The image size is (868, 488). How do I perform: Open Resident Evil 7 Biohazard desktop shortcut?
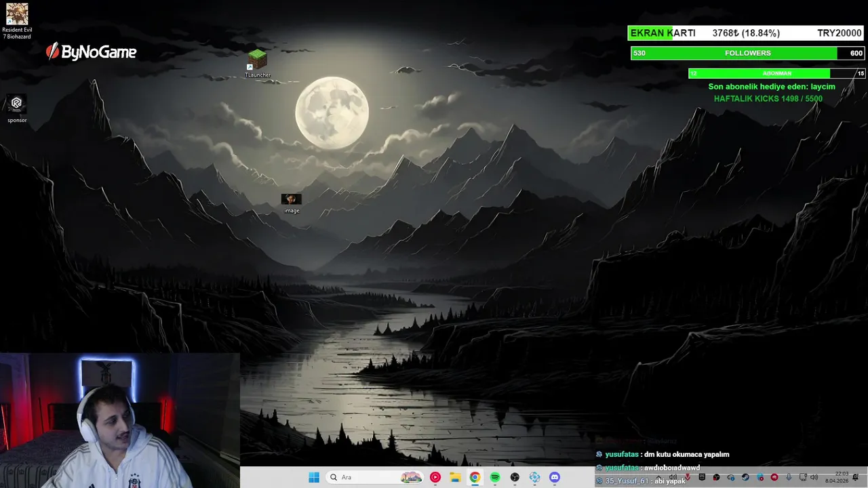(x=17, y=21)
